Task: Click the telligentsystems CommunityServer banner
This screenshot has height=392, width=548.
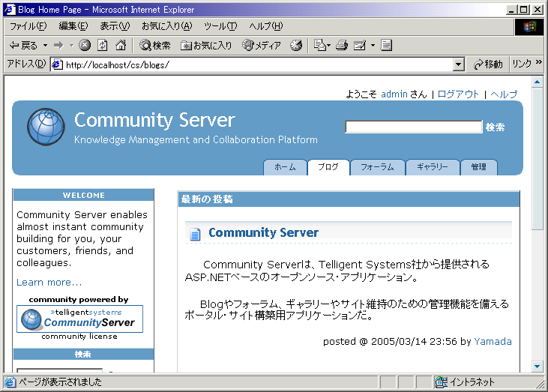Action: [79, 319]
